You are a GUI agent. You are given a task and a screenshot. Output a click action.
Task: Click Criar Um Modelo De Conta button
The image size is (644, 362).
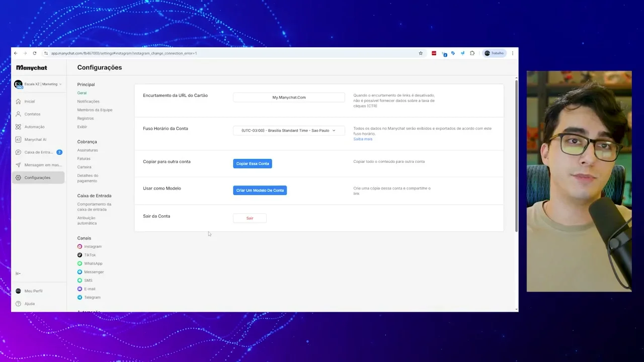pyautogui.click(x=260, y=190)
